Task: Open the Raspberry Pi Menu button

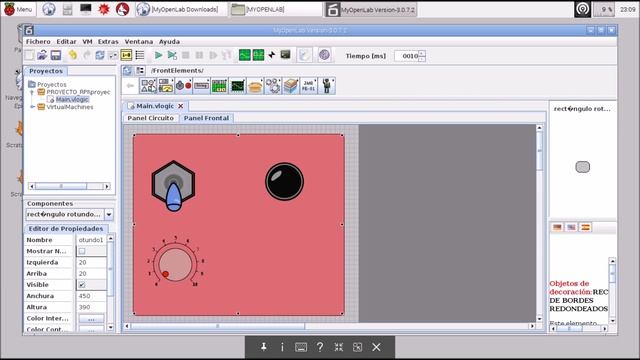Action: point(18,9)
